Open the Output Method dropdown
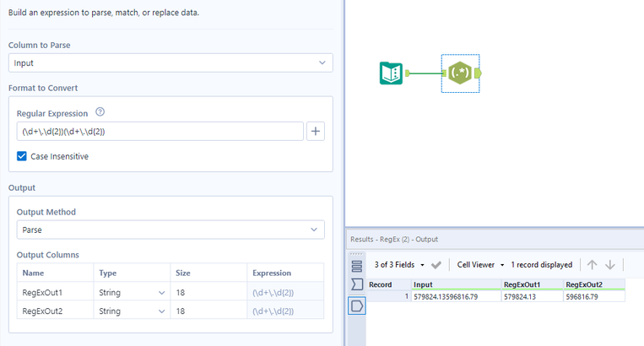The width and height of the screenshot is (644, 346). 170,230
